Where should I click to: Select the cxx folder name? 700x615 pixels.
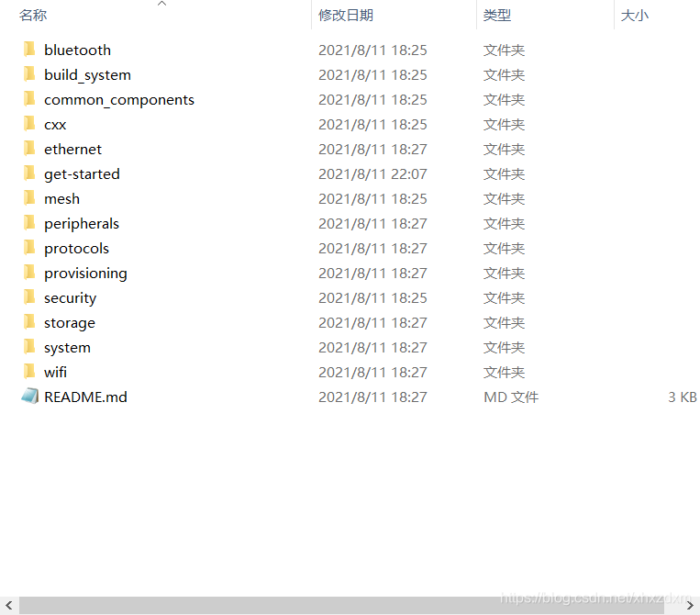(x=55, y=125)
